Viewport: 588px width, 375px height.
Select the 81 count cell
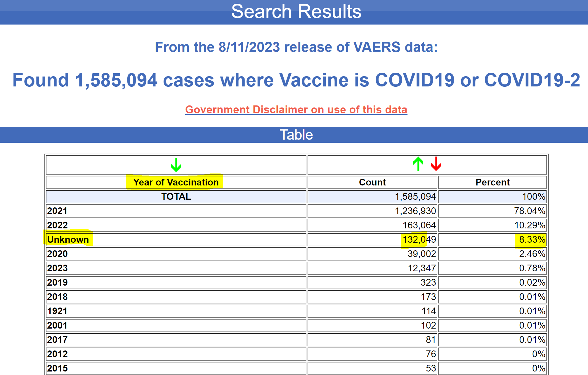[372, 340]
